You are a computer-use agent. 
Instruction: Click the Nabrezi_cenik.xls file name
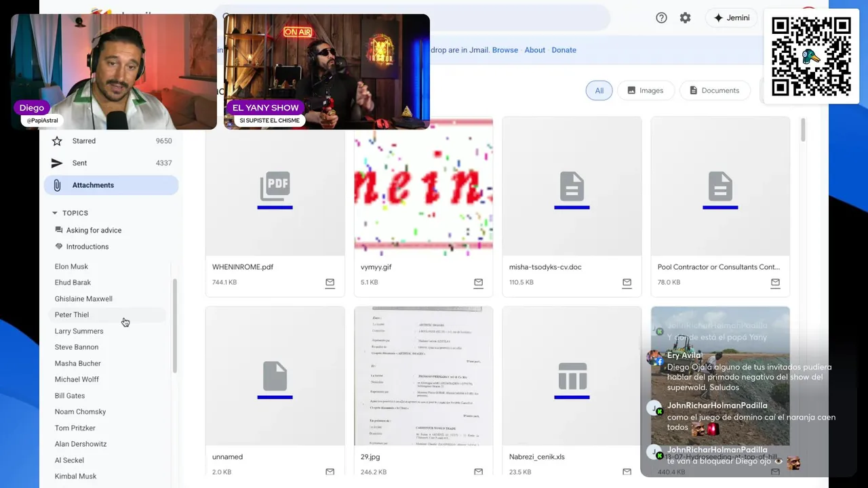click(x=538, y=457)
